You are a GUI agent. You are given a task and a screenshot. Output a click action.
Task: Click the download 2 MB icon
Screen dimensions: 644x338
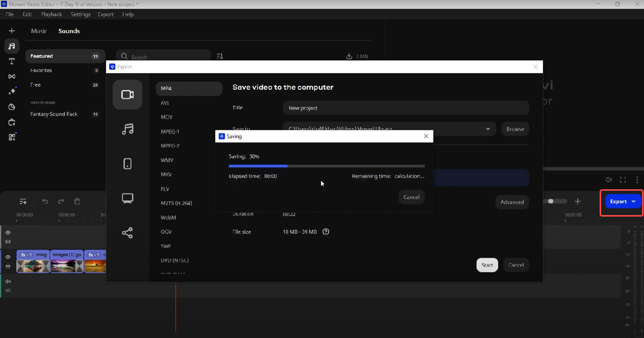(349, 56)
